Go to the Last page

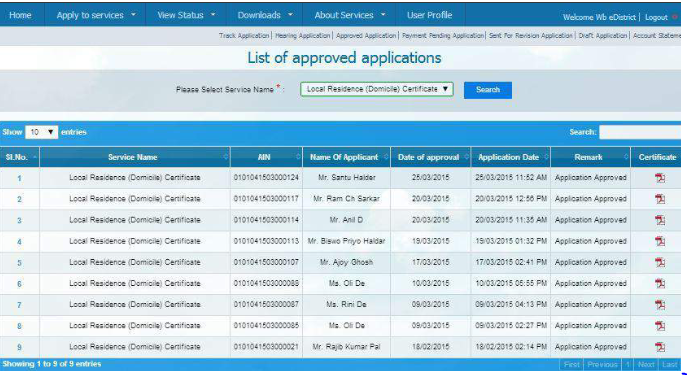[x=669, y=364]
